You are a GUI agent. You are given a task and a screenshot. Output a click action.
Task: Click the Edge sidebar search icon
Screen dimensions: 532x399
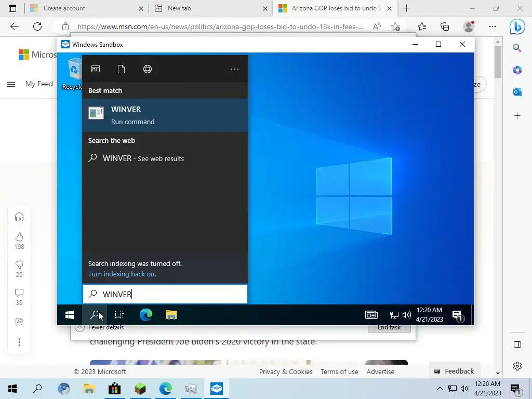click(x=517, y=48)
